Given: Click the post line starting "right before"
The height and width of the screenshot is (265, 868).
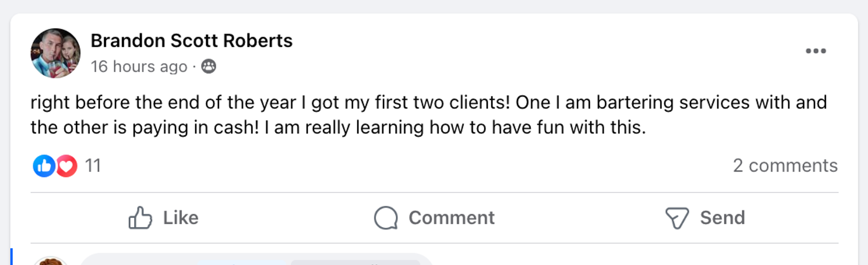Looking at the screenshot, I should coord(428,103).
